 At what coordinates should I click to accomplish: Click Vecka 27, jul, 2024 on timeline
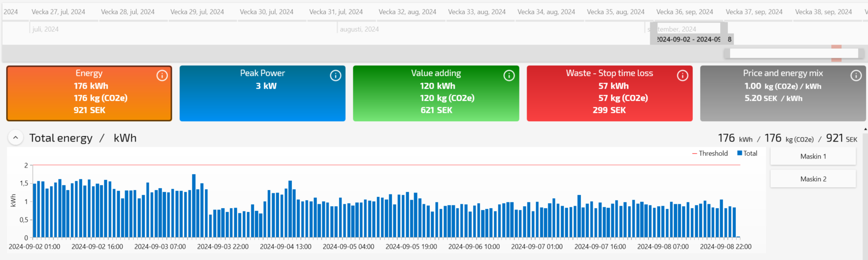click(58, 12)
